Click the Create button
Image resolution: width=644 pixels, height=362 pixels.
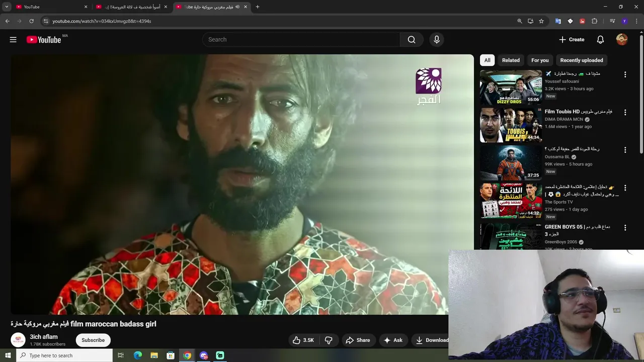pyautogui.click(x=572, y=40)
